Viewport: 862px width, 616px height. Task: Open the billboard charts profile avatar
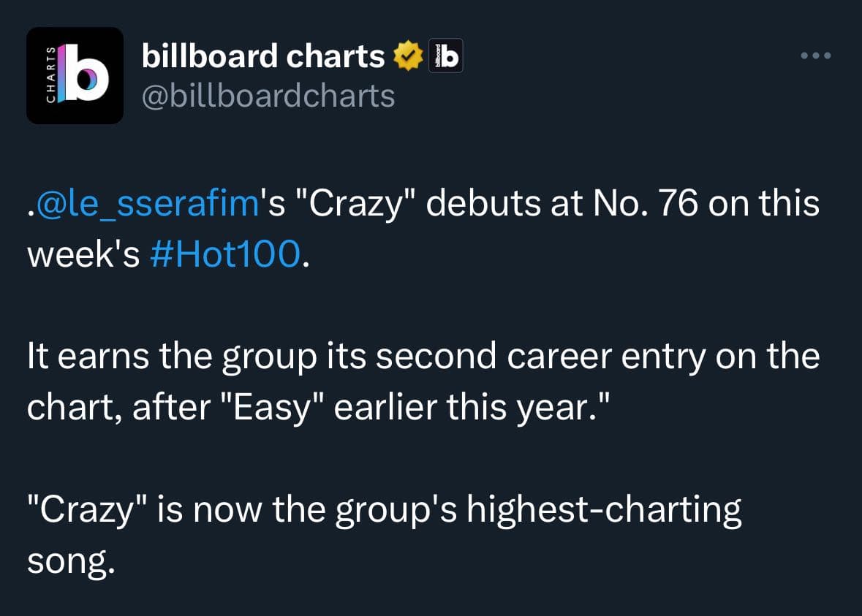pyautogui.click(x=75, y=75)
